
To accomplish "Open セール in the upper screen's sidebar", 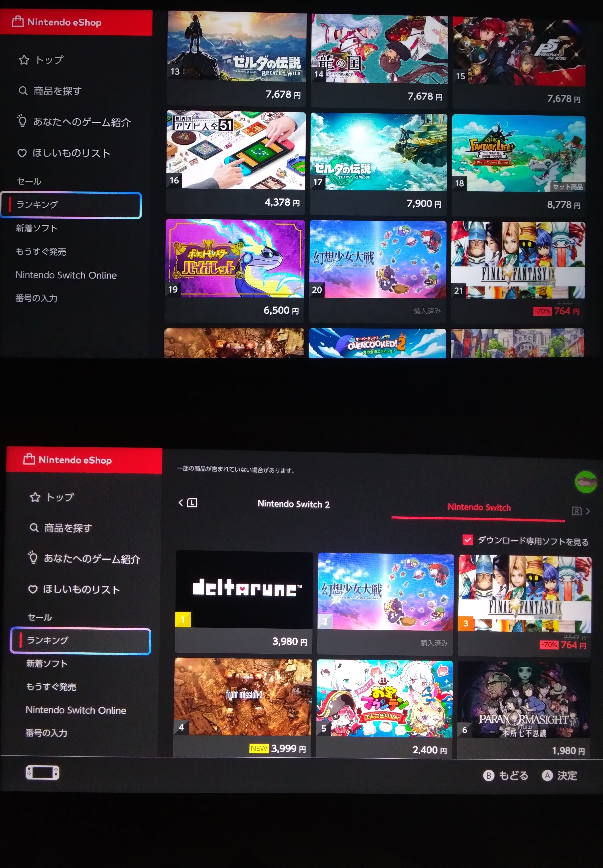I will (x=29, y=181).
